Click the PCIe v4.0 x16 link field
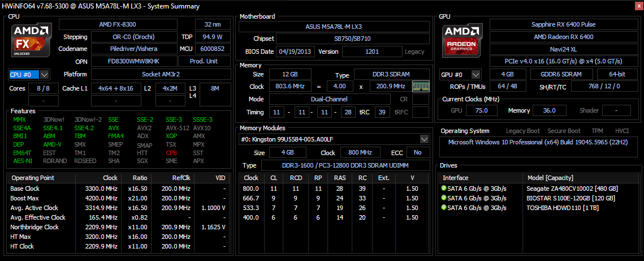The height and width of the screenshot is (261, 644). pyautogui.click(x=564, y=61)
